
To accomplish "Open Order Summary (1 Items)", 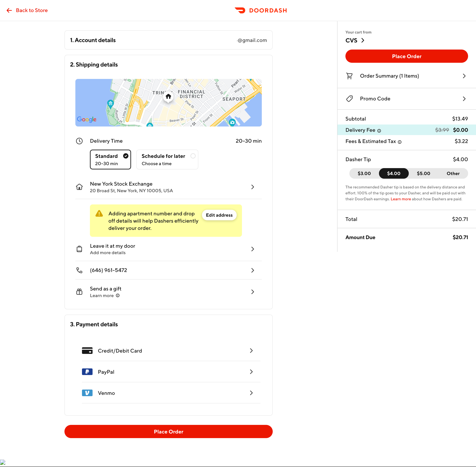I will tap(407, 76).
